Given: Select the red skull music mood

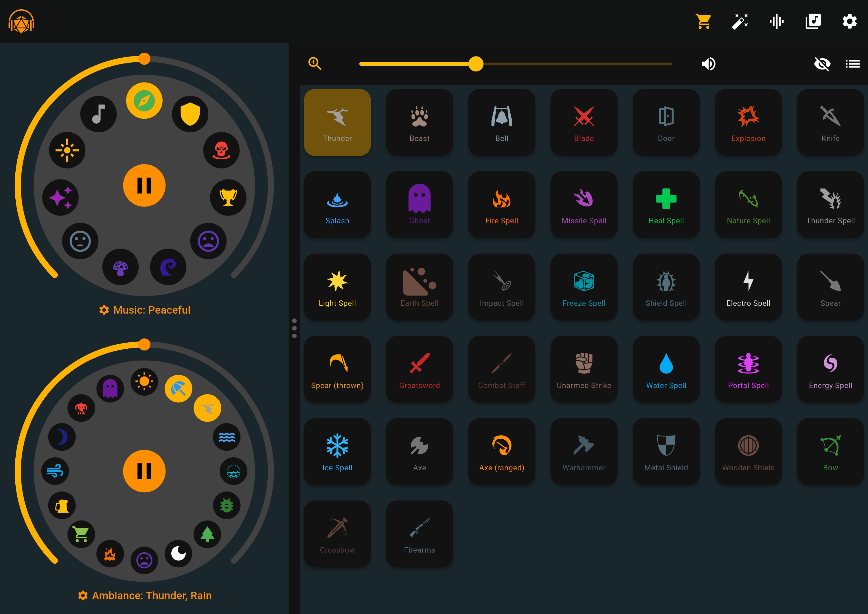Looking at the screenshot, I should click(x=221, y=150).
